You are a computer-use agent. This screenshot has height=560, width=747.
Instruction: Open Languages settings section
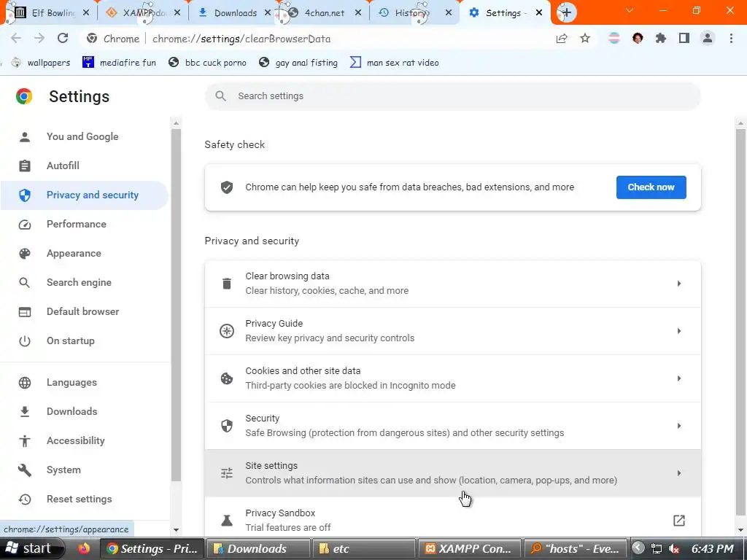pos(84,382)
